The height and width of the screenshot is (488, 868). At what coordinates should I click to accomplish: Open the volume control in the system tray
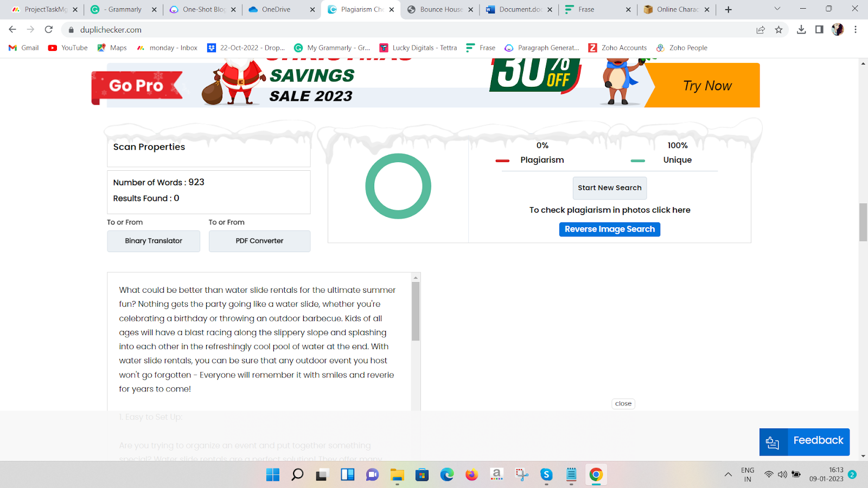click(x=782, y=474)
